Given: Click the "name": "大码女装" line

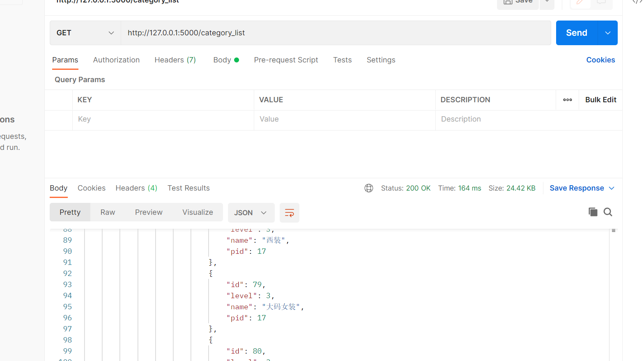Looking at the screenshot, I should coord(265,307).
